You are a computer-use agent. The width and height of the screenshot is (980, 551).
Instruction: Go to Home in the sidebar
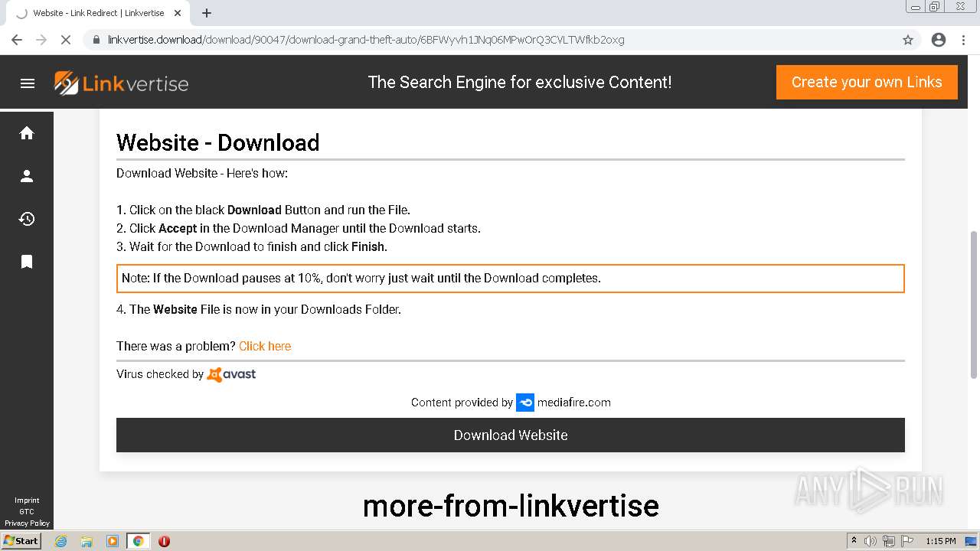[x=27, y=133]
